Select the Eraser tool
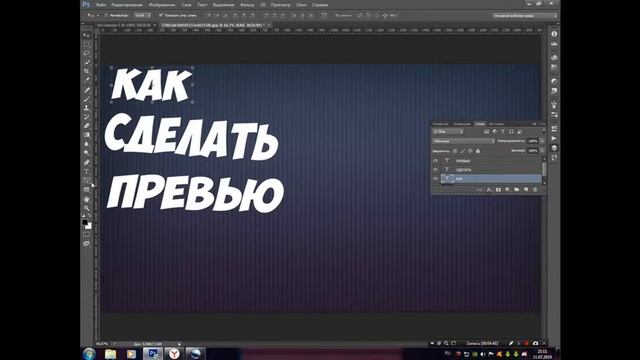 tap(87, 126)
